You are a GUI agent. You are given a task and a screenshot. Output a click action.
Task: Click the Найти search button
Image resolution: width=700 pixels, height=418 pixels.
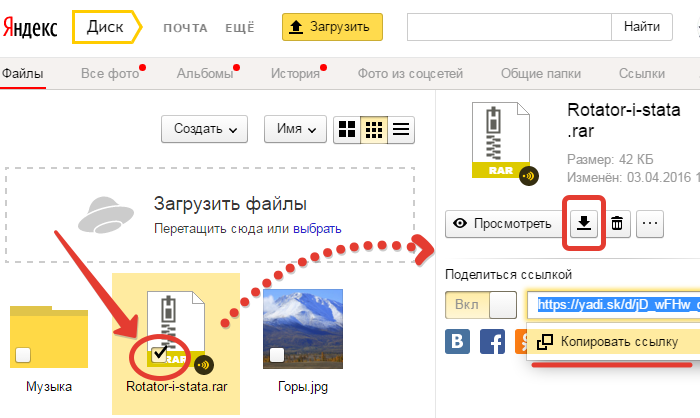pyautogui.click(x=642, y=27)
